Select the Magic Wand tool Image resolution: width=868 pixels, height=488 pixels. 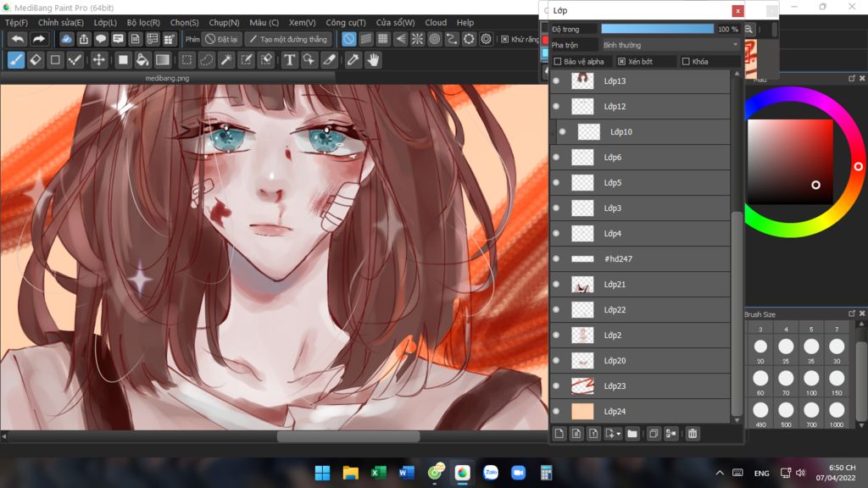225,60
